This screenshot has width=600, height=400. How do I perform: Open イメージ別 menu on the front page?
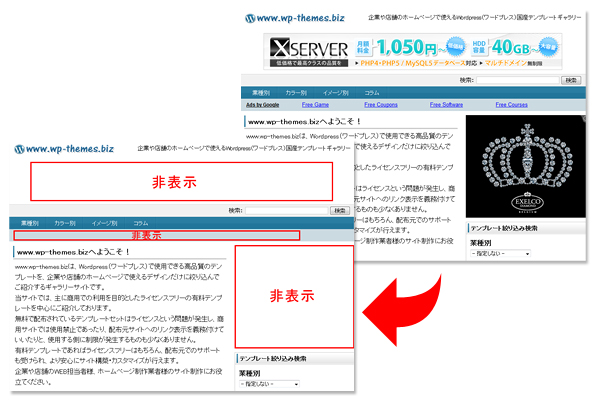[104, 223]
